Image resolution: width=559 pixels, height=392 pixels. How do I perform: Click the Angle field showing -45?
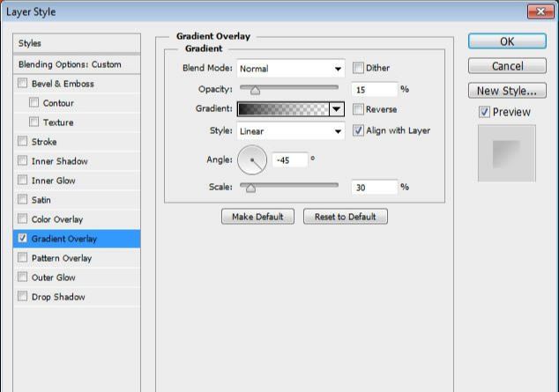point(290,160)
